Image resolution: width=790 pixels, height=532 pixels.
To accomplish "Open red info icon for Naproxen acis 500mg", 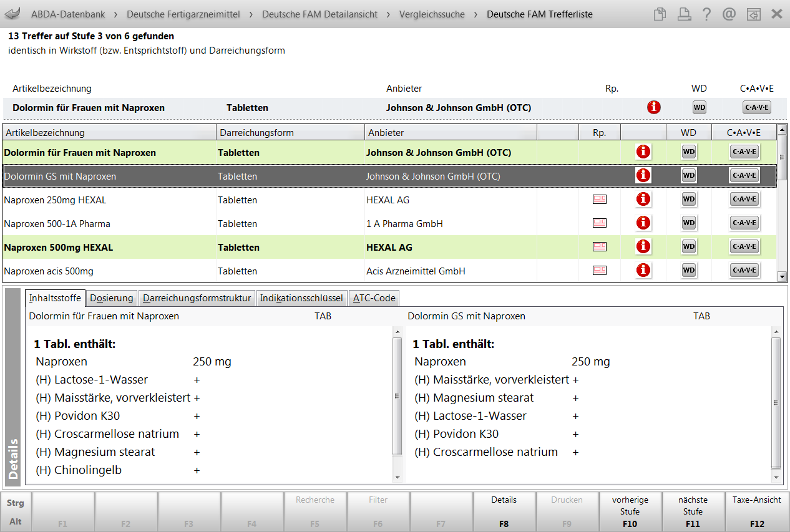I will click(643, 271).
